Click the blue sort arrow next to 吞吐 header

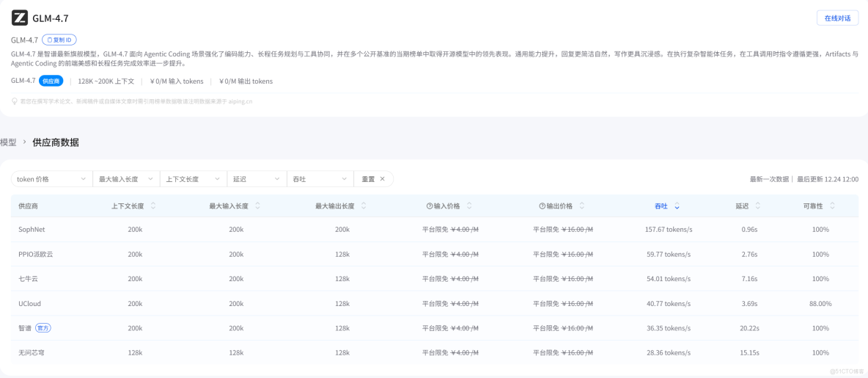coord(677,206)
